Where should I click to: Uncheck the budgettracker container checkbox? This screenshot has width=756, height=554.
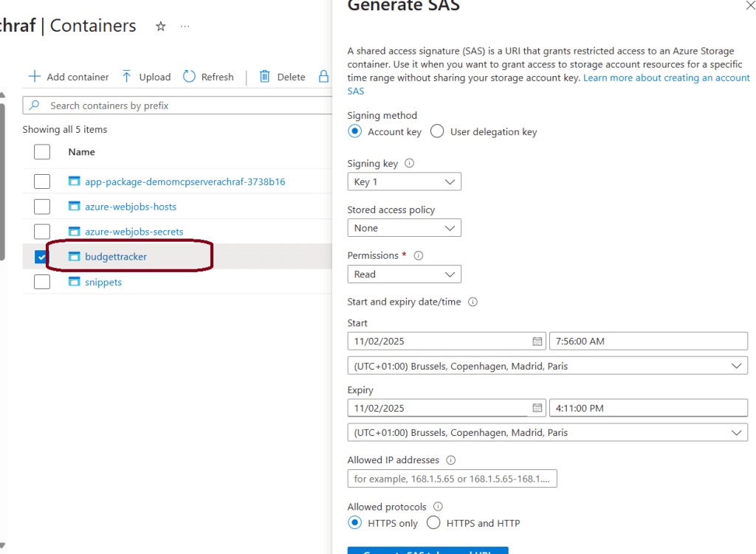click(x=42, y=257)
